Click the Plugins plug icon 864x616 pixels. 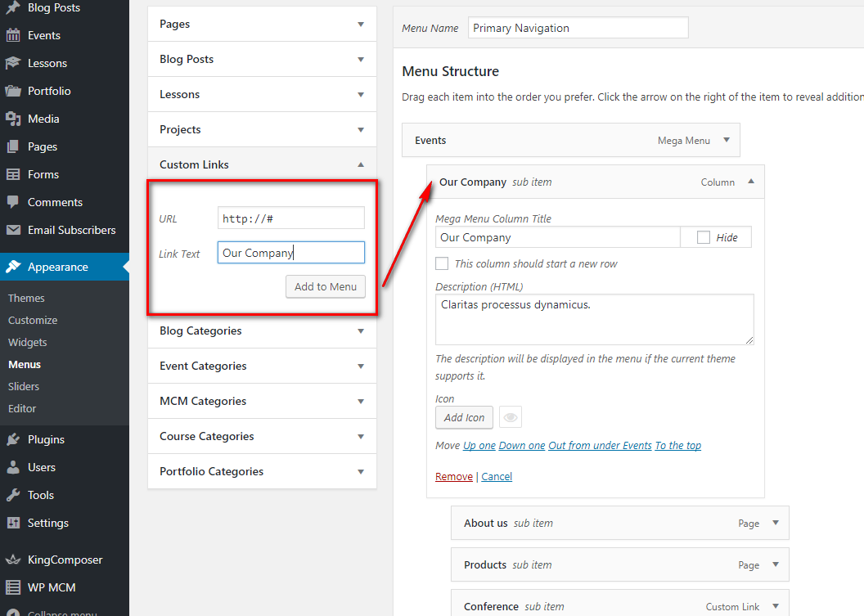point(13,439)
